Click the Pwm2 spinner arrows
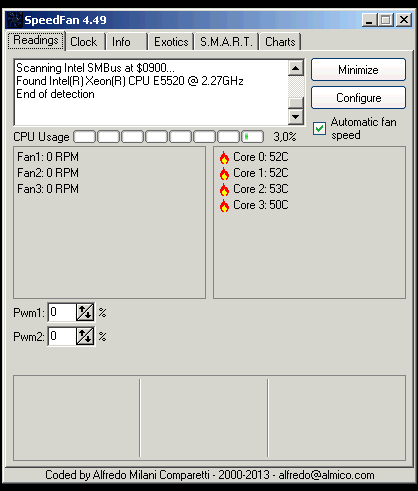Viewport: 418px width, 491px height. click(85, 337)
